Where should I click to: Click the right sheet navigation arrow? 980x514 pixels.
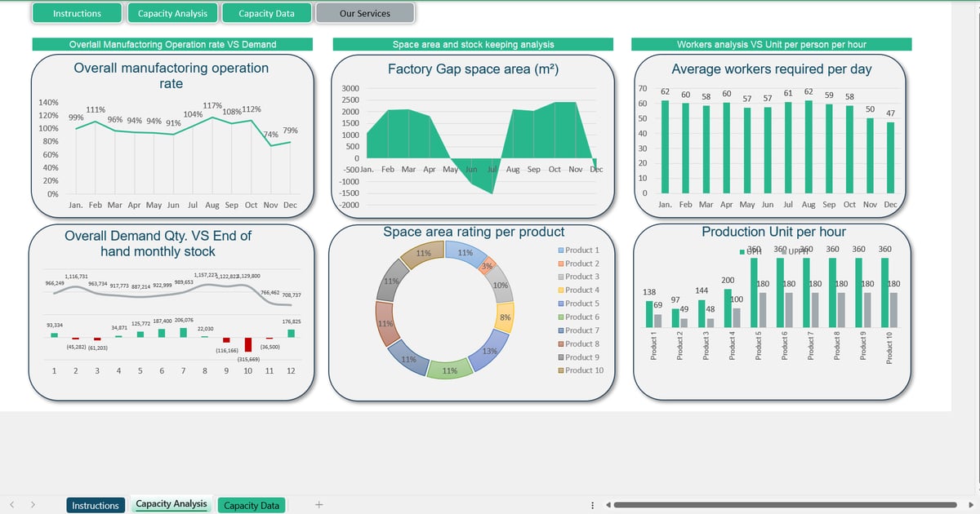pyautogui.click(x=33, y=505)
